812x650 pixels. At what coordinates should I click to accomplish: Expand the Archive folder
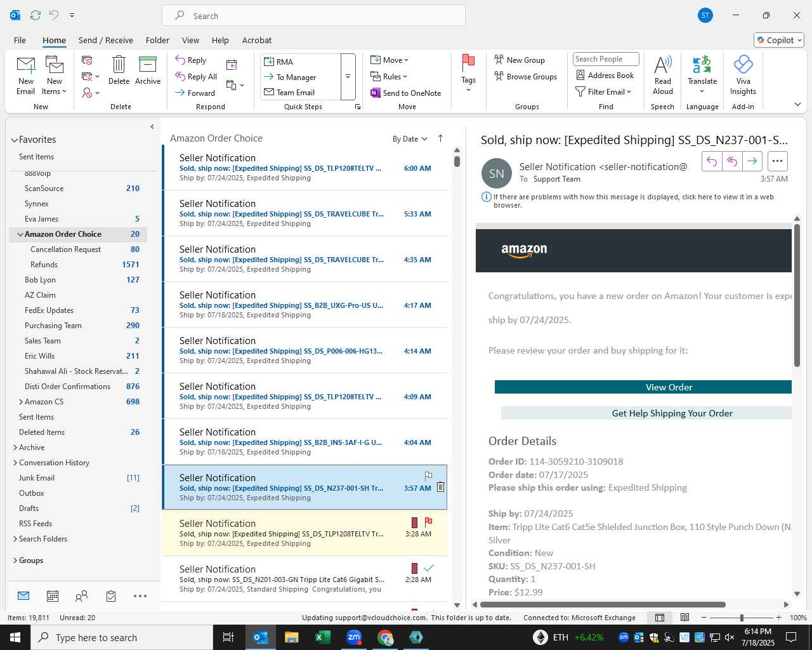click(15, 448)
